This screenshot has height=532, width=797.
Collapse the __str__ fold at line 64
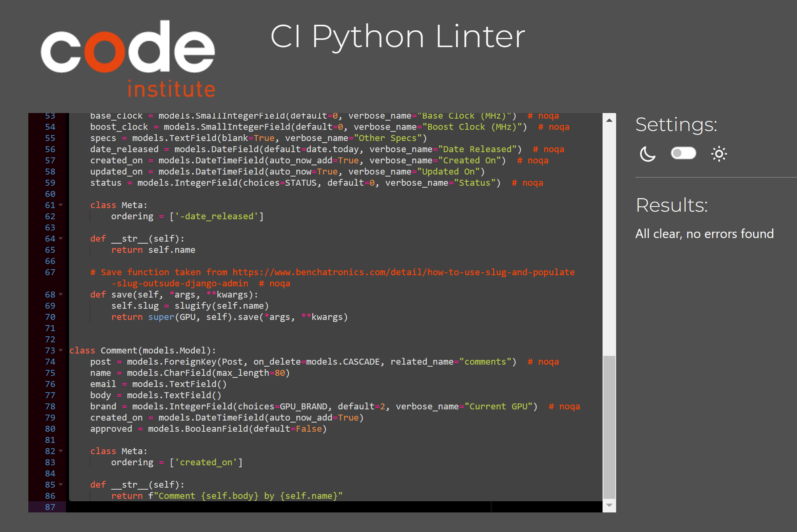61,238
